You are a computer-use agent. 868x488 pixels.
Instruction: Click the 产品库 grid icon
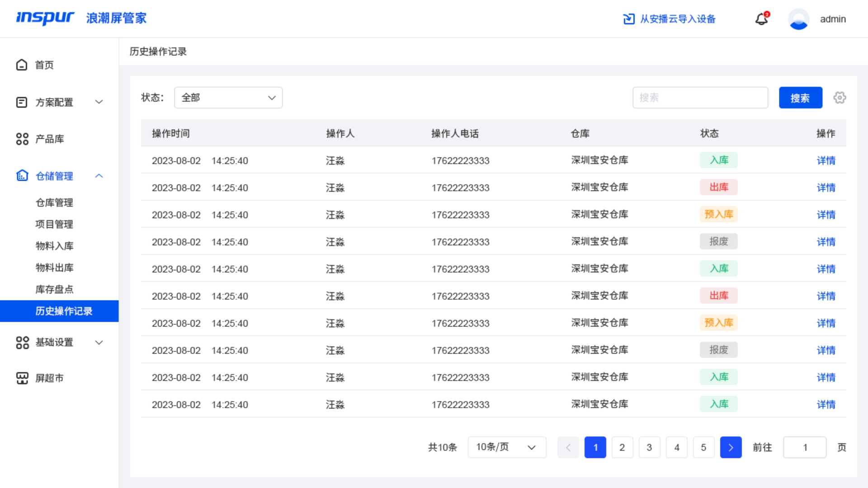(x=22, y=139)
